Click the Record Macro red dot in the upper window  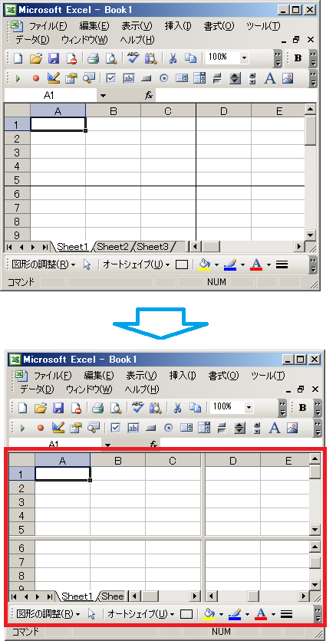coord(36,78)
